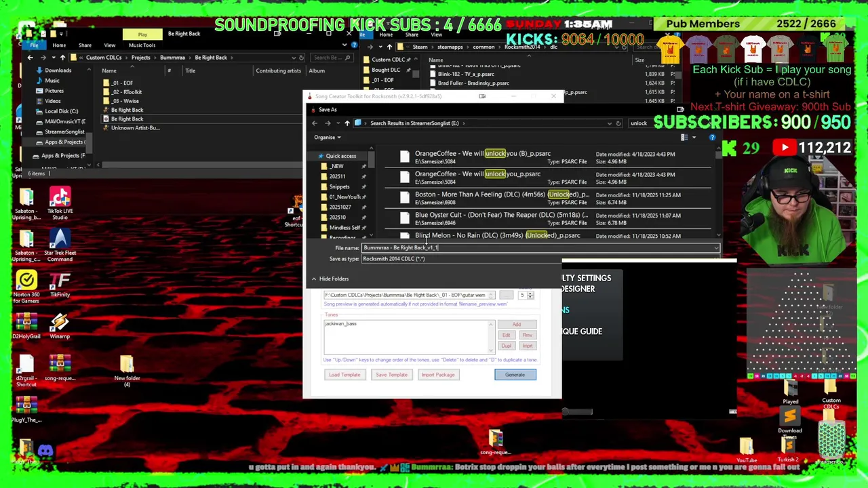868x488 pixels.
Task: Click Load Template button
Action: (x=344, y=375)
